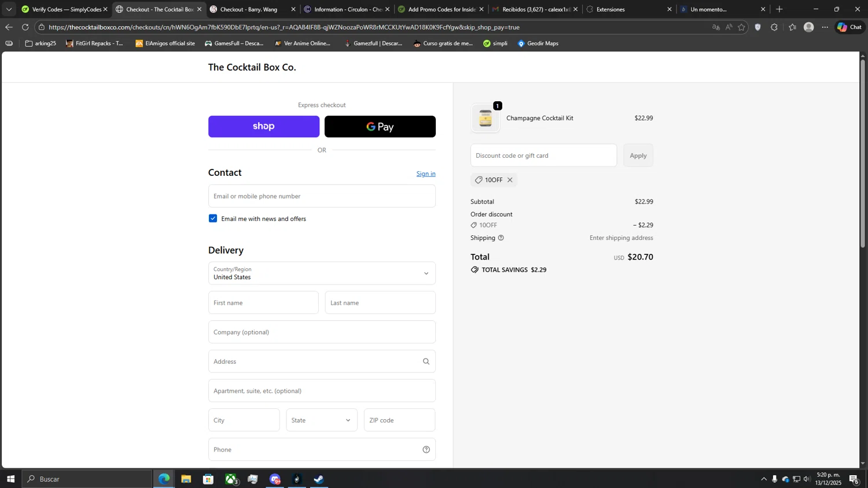Open the translate page icon
The width and height of the screenshot is (868, 488).
pos(716,27)
